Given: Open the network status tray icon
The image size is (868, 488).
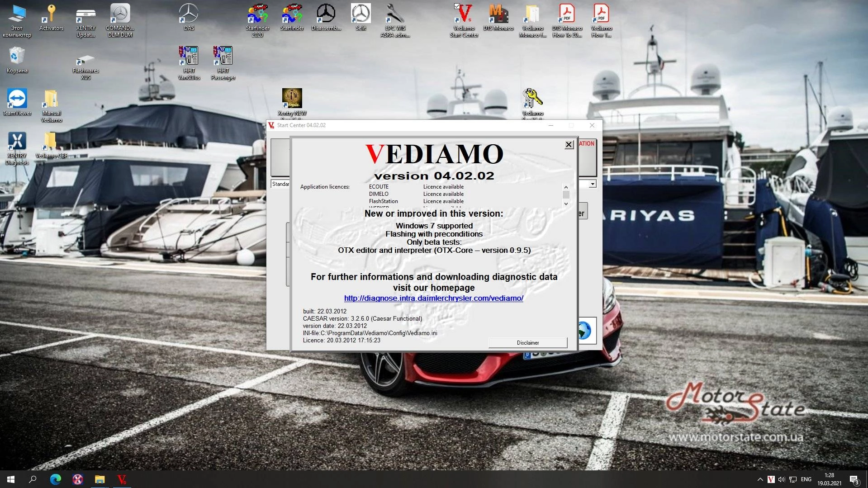Looking at the screenshot, I should tap(793, 479).
